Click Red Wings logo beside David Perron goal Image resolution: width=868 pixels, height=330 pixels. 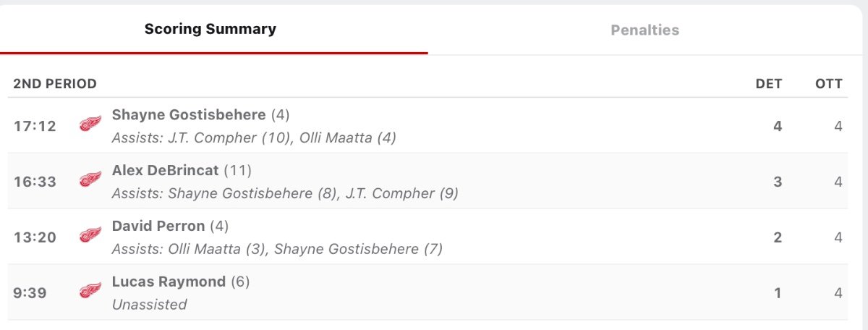(x=90, y=236)
